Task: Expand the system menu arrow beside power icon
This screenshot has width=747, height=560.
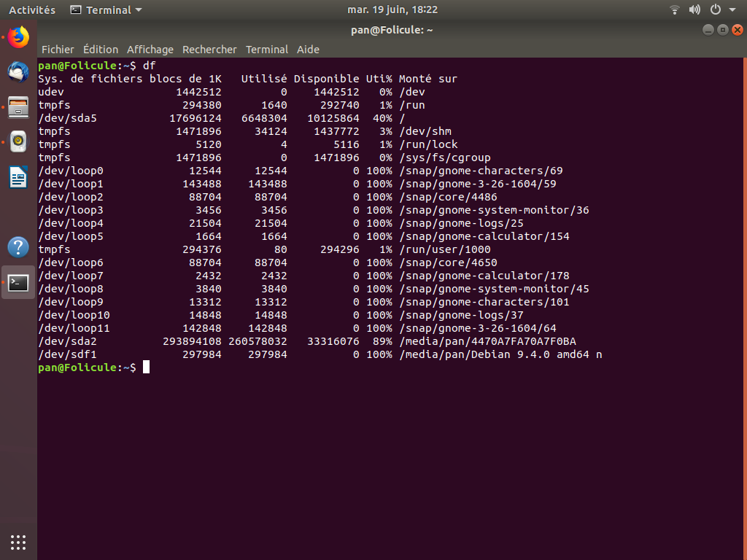Action: [732, 10]
